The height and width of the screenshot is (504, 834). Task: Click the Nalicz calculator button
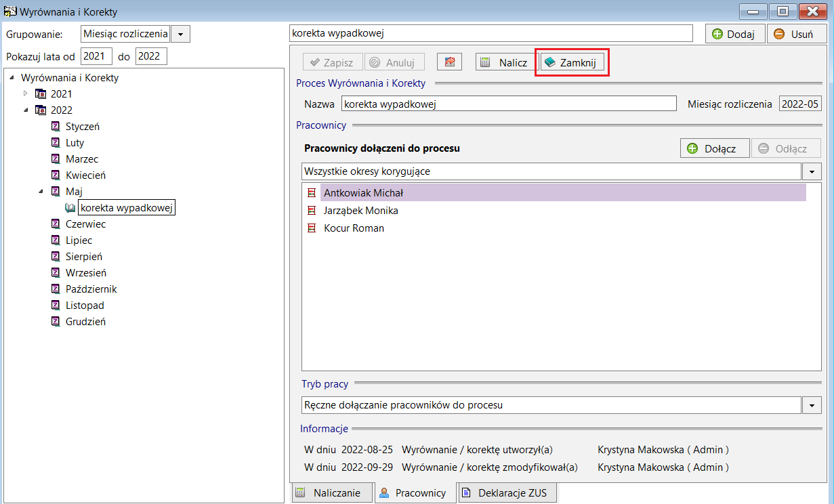[x=503, y=62]
